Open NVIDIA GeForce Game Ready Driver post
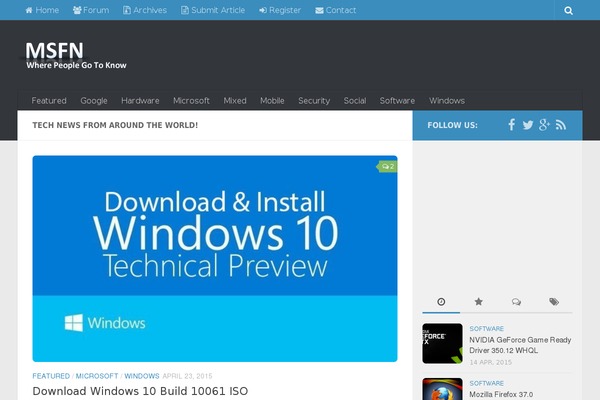600x400 pixels. pyautogui.click(x=520, y=345)
